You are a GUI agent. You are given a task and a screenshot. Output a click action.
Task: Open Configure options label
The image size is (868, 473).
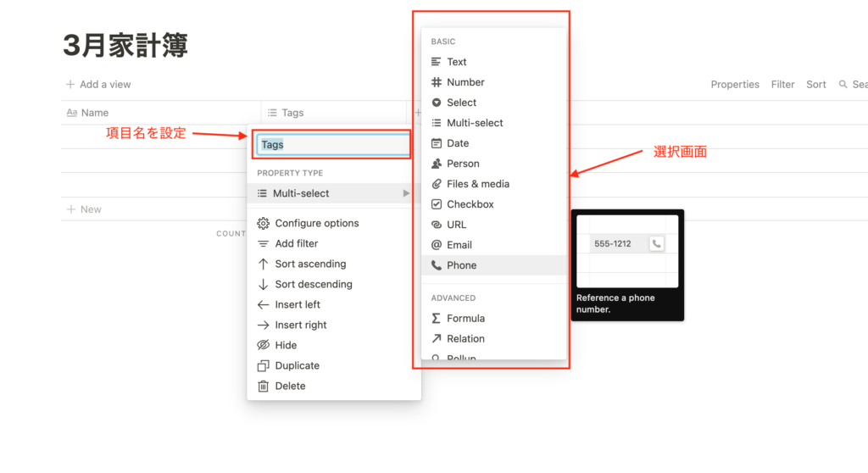pyautogui.click(x=317, y=223)
